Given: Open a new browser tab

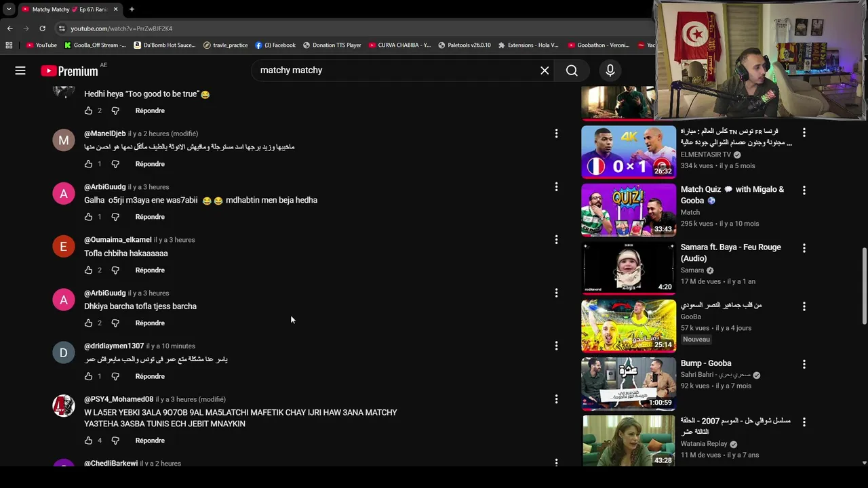Looking at the screenshot, I should click(x=132, y=9).
